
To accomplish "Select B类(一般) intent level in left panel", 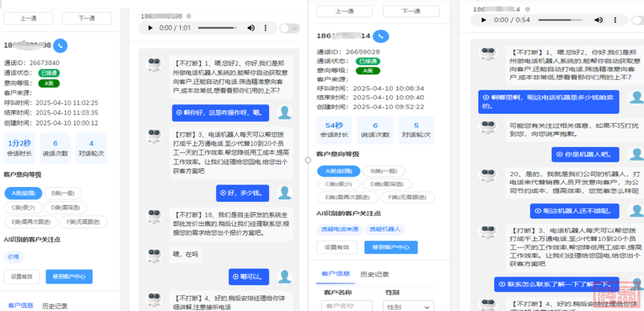I will [63, 193].
